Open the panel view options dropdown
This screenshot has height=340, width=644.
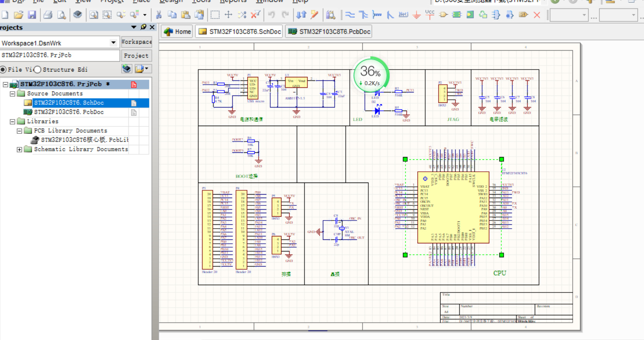click(146, 69)
